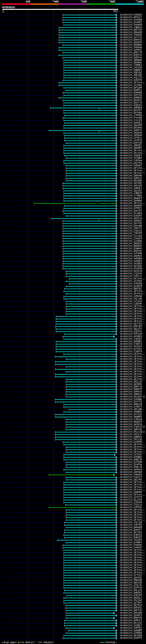
Task: Click the red 20% identity legend bar
Action: click(16, 4)
